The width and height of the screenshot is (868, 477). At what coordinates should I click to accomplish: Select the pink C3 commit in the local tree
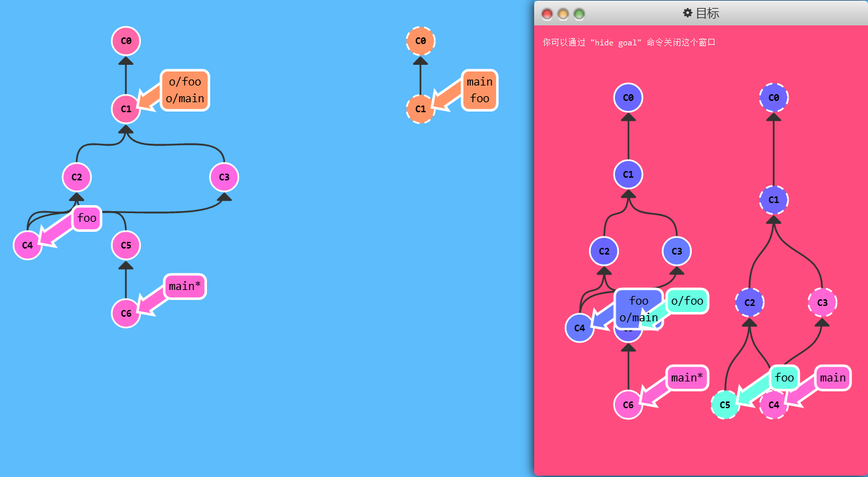(224, 177)
